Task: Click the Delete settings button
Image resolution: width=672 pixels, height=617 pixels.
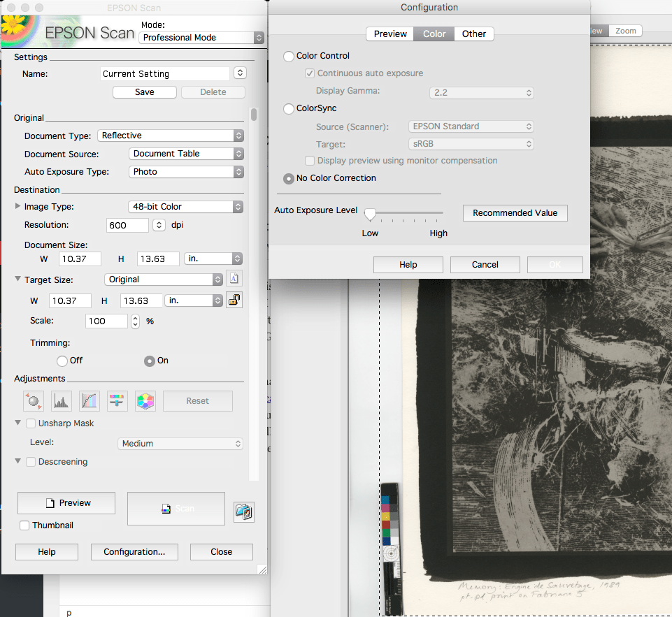Action: 213,92
